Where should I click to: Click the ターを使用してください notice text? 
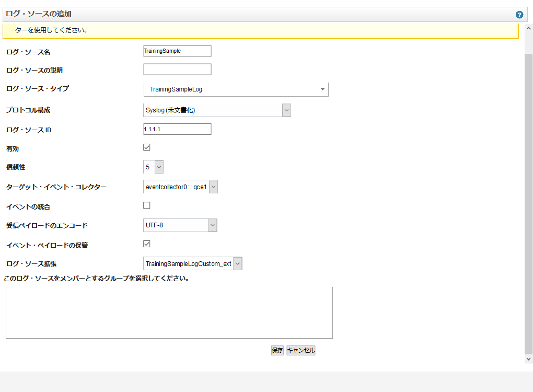(51, 30)
